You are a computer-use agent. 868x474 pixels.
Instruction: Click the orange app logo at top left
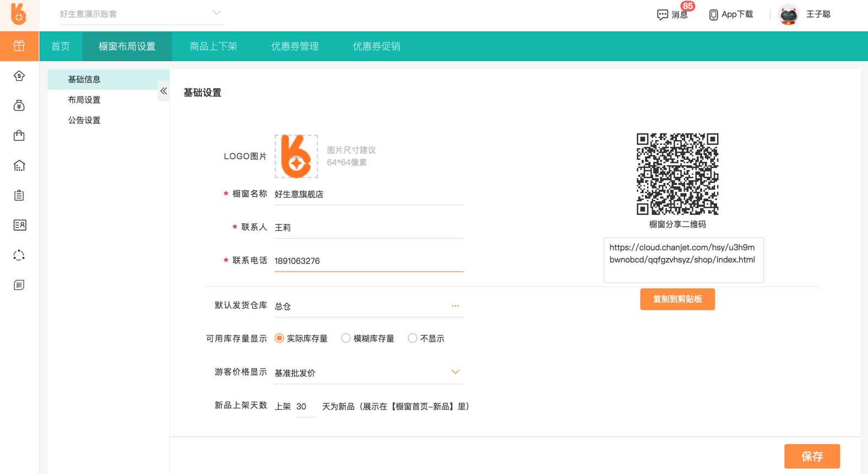coord(19,14)
